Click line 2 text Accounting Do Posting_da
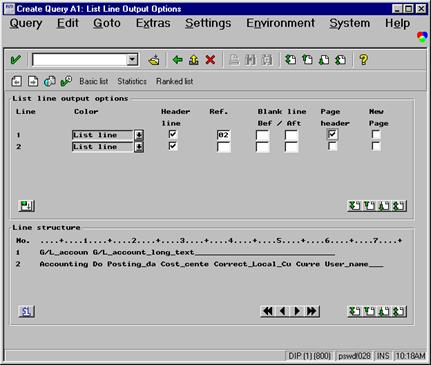 (97, 264)
